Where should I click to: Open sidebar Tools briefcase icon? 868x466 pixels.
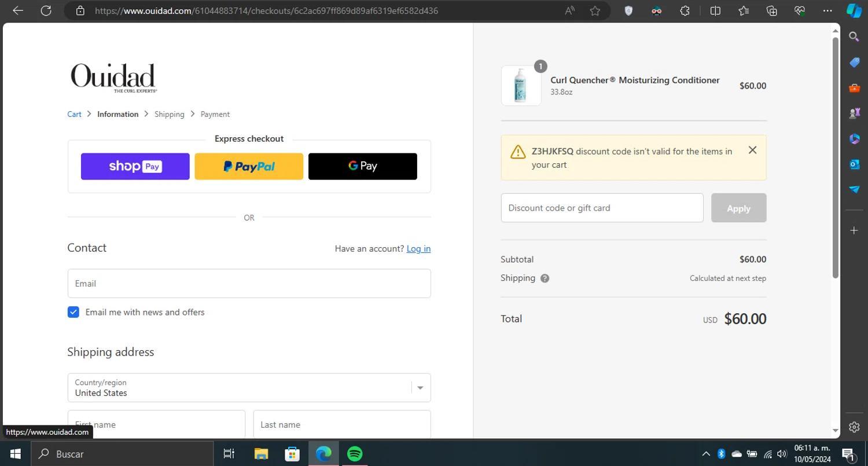854,87
